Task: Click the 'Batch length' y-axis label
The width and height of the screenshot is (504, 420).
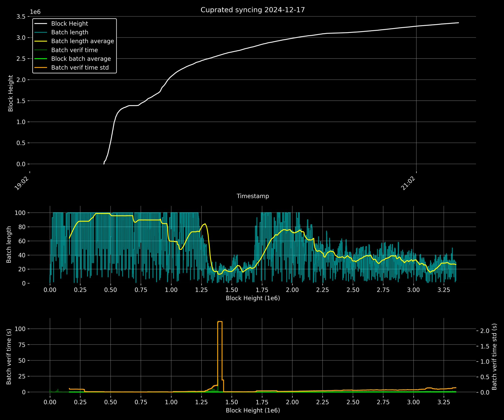Action: [9, 245]
